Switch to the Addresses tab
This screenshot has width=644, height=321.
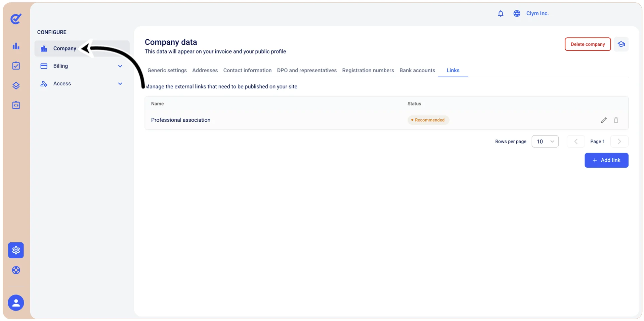(205, 70)
